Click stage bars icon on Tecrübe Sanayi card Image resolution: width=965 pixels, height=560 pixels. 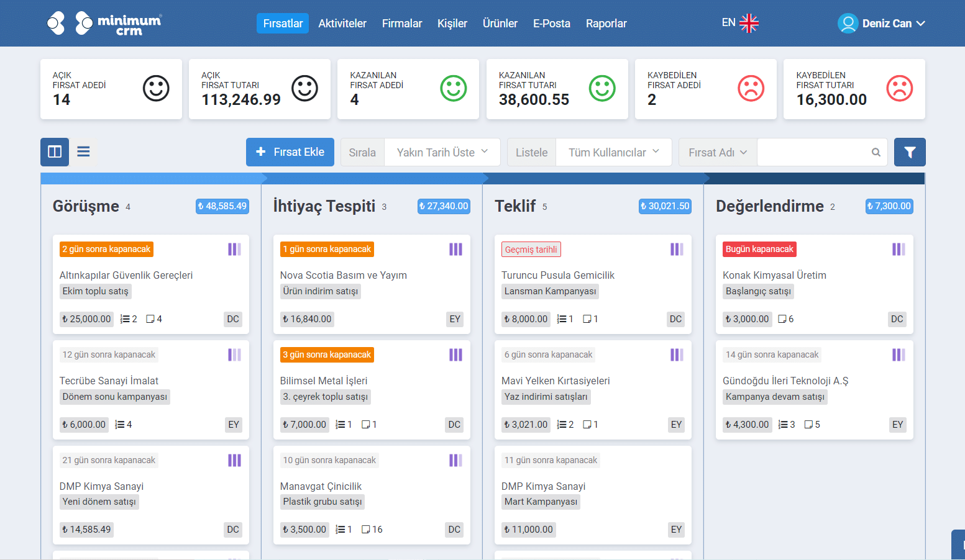[234, 355]
